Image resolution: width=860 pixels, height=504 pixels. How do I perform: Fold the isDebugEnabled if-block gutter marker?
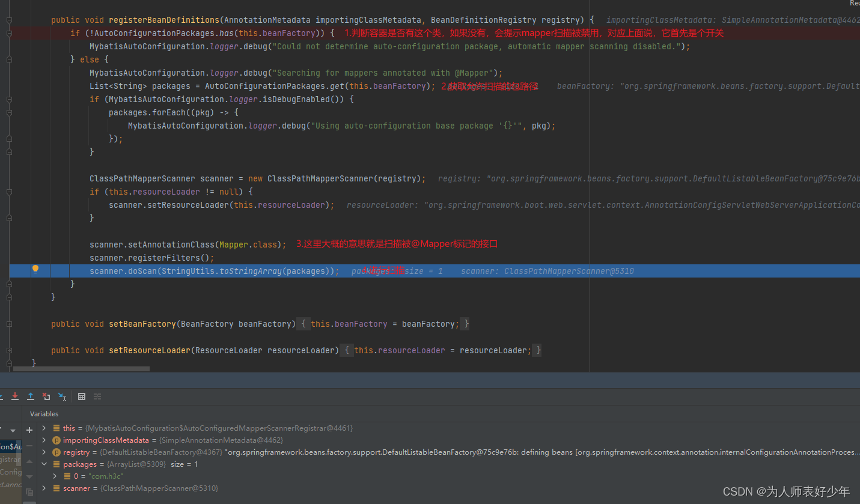point(9,99)
